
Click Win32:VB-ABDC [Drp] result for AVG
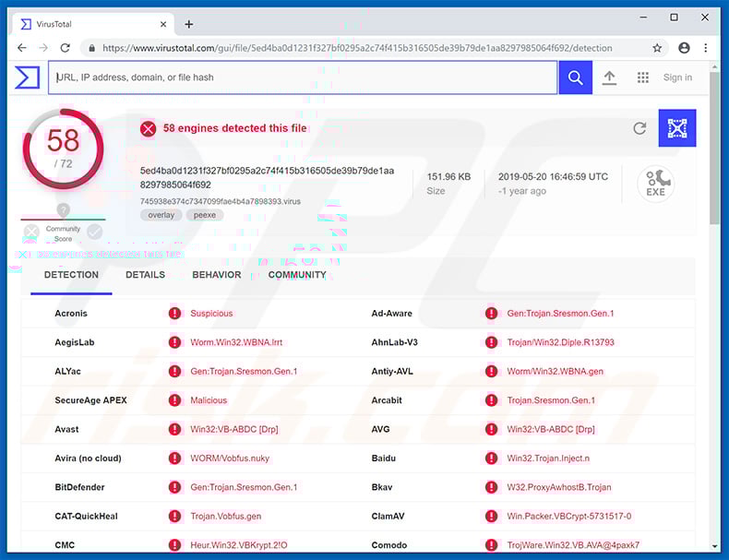(551, 429)
